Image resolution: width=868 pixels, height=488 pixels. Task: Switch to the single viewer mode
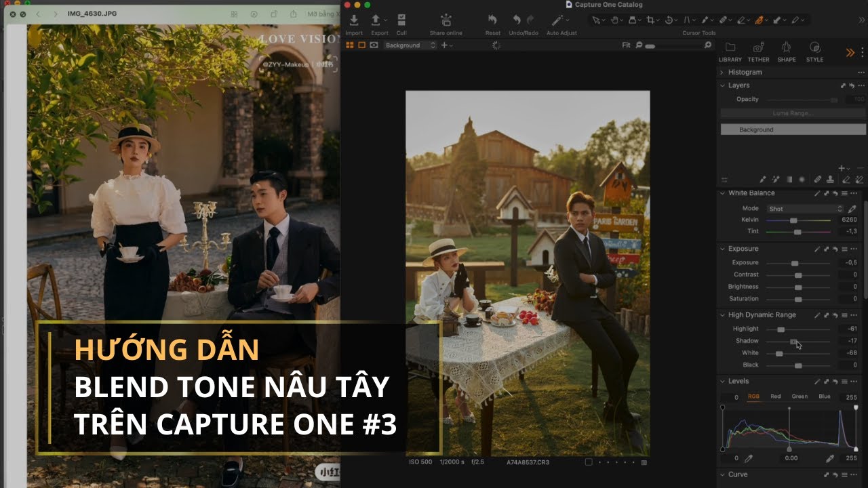361,45
